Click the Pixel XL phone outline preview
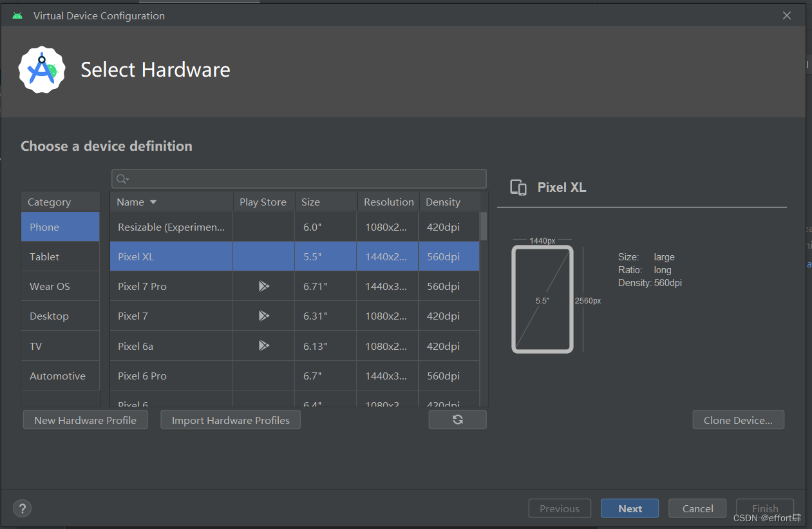The image size is (812, 529). 542,299
